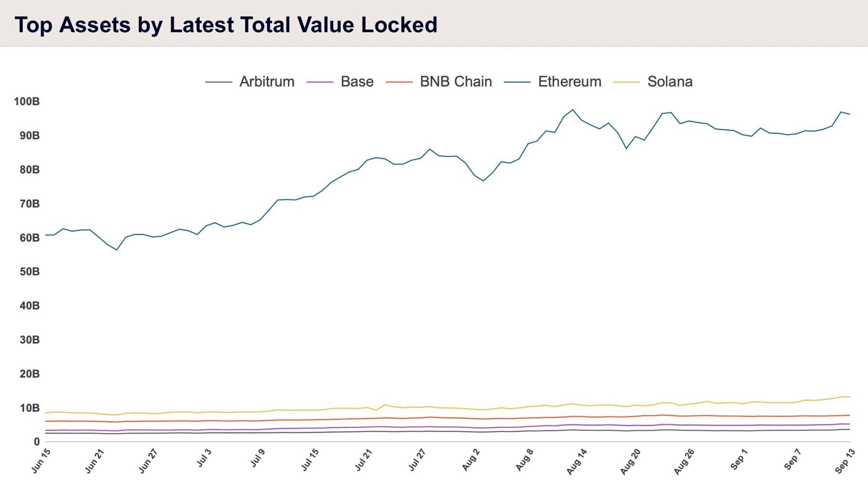
Task: Click the blue Ethereum legend line swatch
Action: [x=517, y=82]
